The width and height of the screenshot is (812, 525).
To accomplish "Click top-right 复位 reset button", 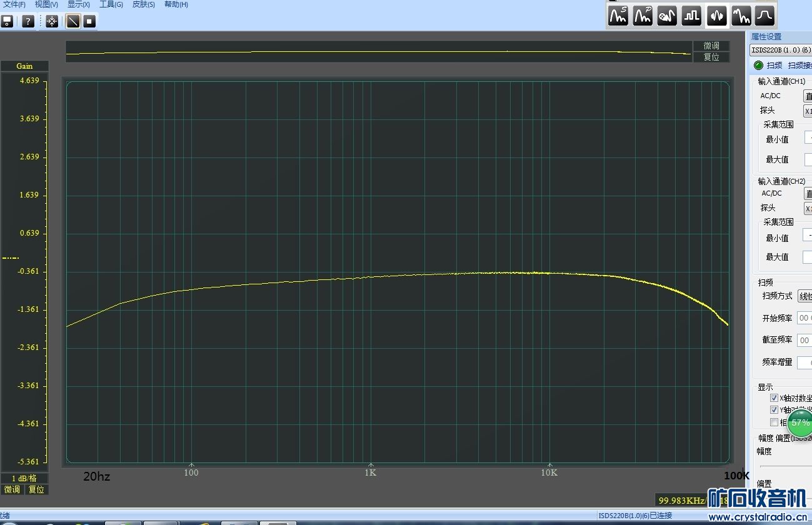I will click(x=711, y=57).
